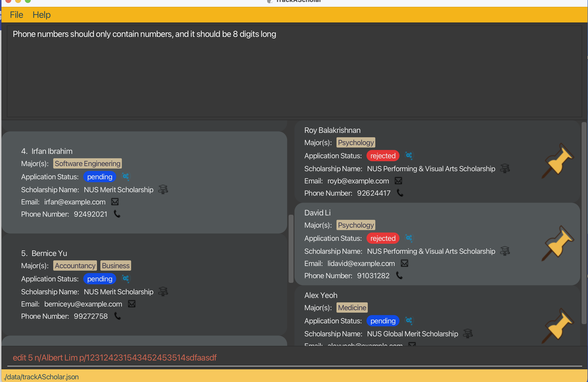Click the phone icon beside 92624417
This screenshot has width=588, height=382.
[400, 193]
